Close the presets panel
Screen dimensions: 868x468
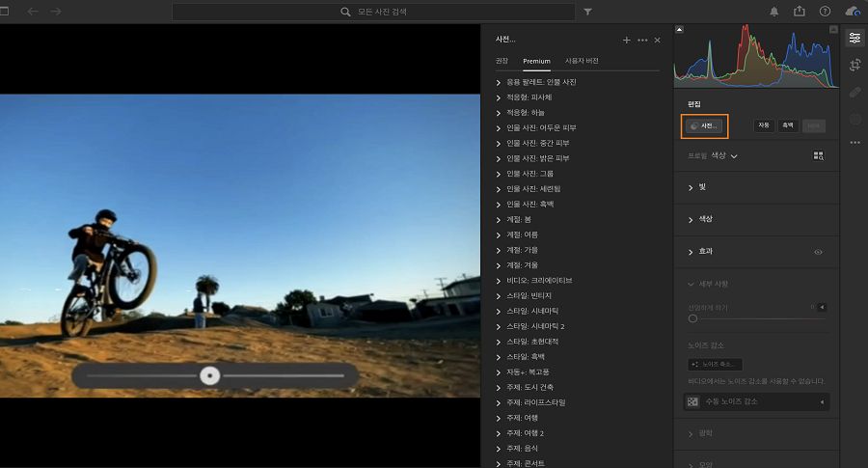657,40
